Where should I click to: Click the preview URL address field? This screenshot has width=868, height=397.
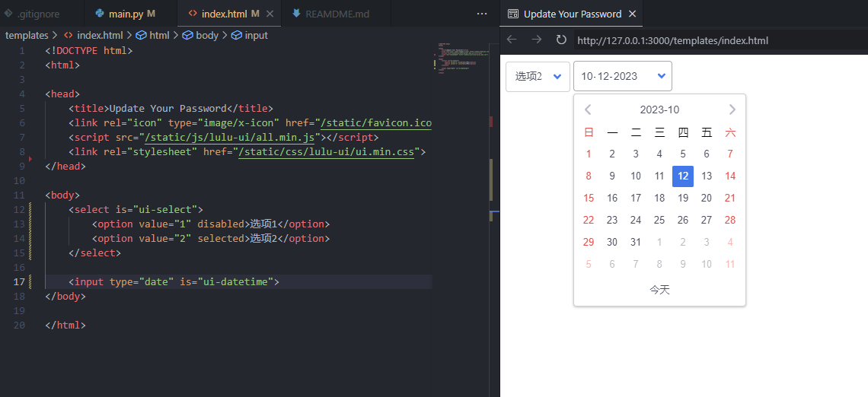[x=720, y=40]
